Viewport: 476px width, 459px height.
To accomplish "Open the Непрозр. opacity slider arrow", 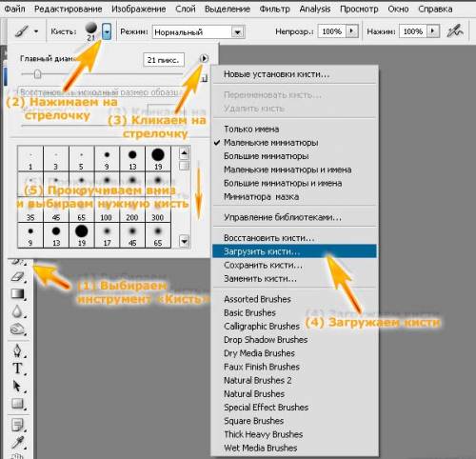I will coord(351,31).
